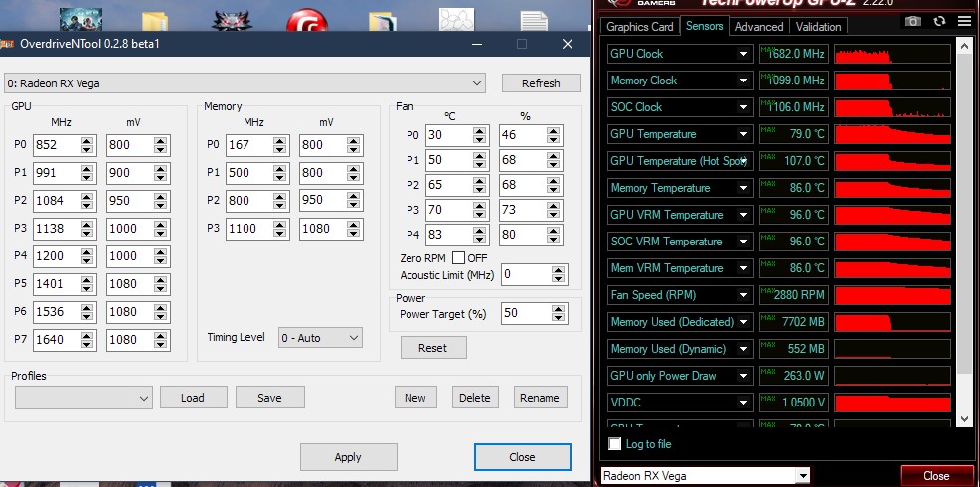Enable the Log to file checkbox
The width and height of the screenshot is (980, 487).
pos(615,444)
